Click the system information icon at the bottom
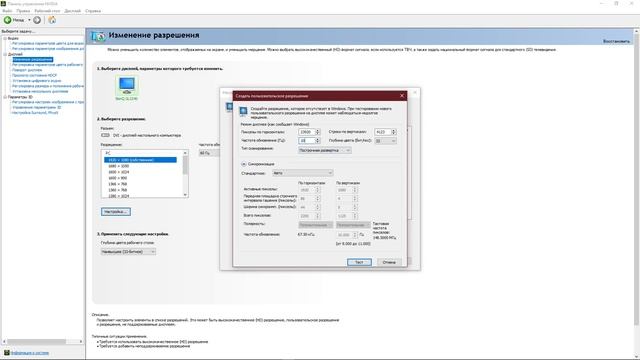Viewport: 640px width, 360px height. tap(7, 353)
